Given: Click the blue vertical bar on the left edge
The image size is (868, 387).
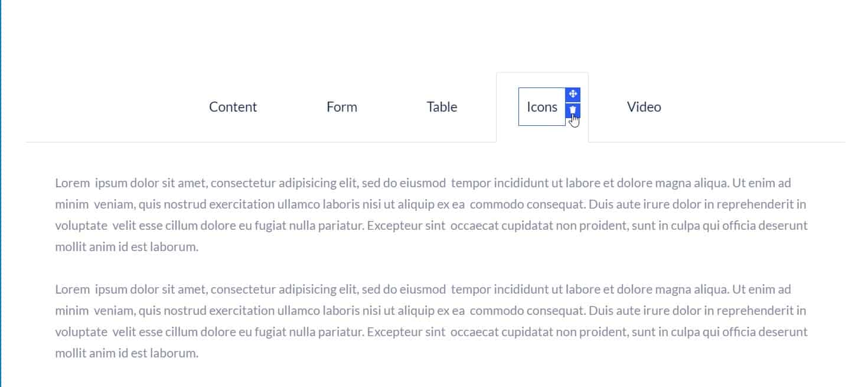Looking at the screenshot, I should 2,194.
